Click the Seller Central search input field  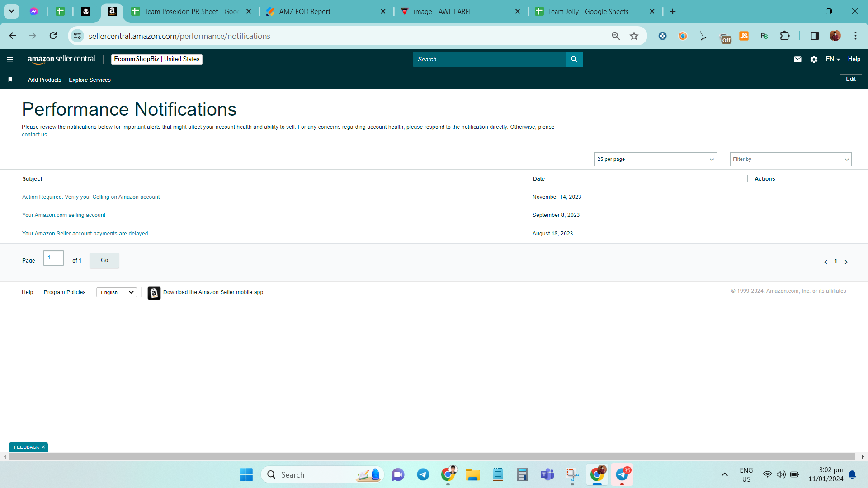489,59
